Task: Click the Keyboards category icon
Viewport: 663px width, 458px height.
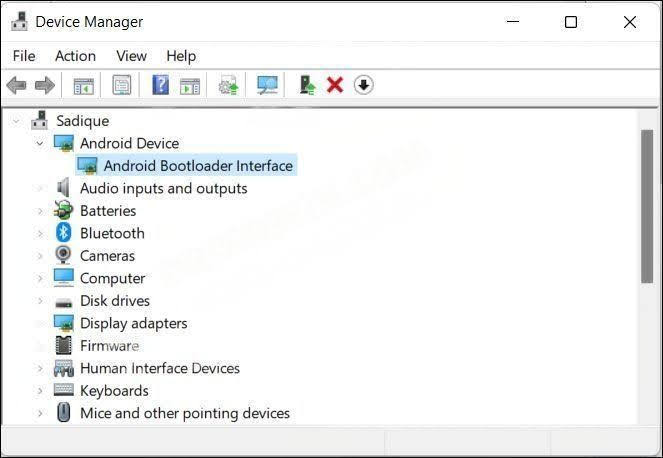Action: [x=64, y=390]
